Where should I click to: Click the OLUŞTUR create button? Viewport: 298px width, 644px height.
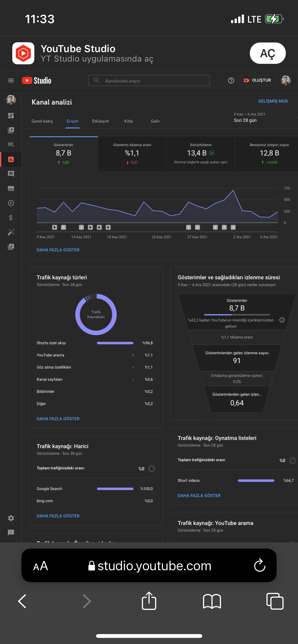coord(258,80)
